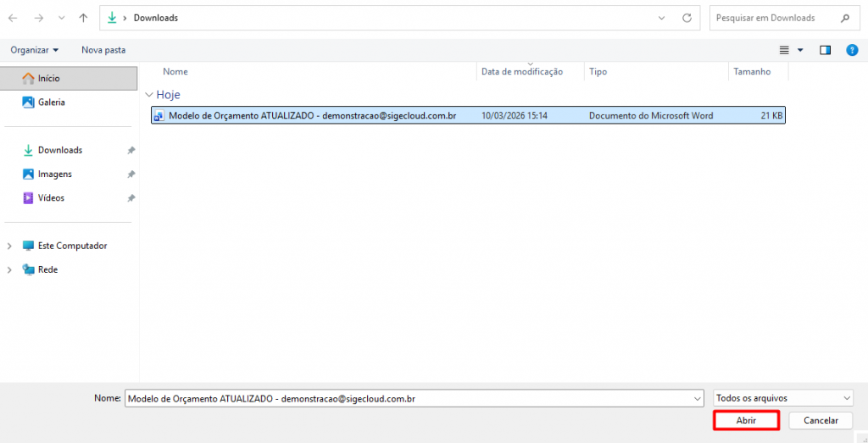Click the Abrir button
Image resolution: width=868 pixels, height=443 pixels.
point(746,420)
